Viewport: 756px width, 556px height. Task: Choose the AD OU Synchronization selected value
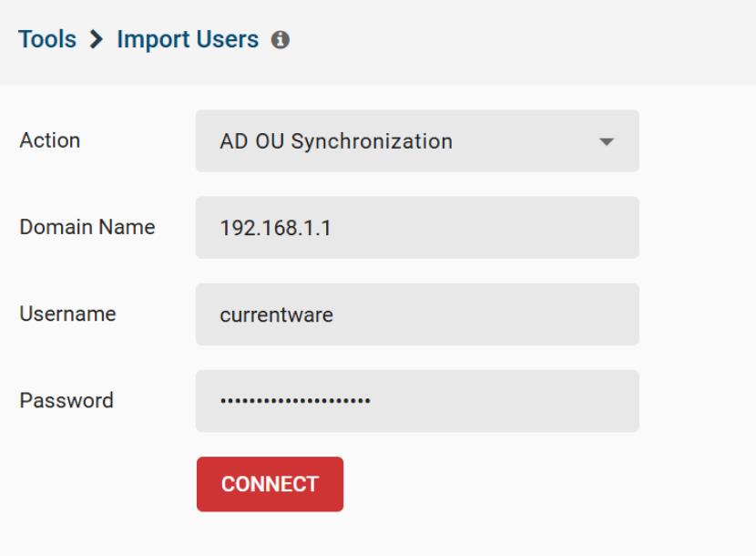(336, 141)
